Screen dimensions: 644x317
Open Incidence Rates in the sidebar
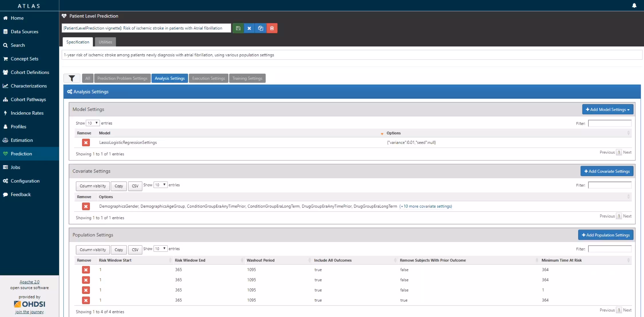[x=29, y=113]
